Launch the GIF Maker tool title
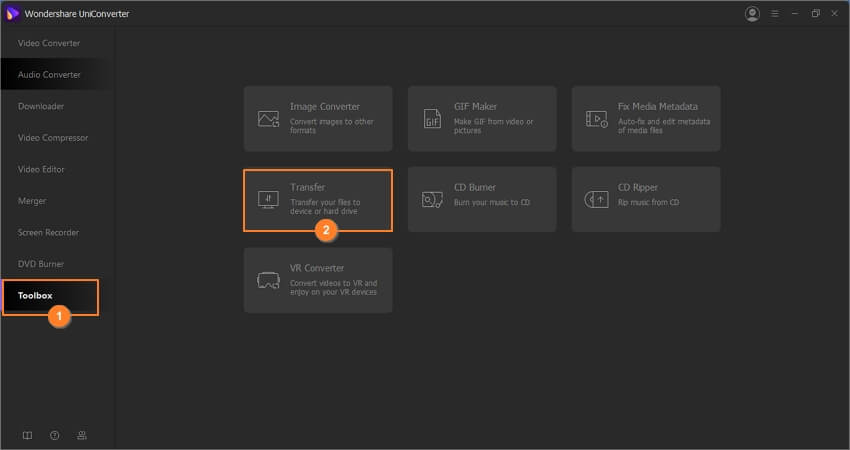 [x=475, y=107]
